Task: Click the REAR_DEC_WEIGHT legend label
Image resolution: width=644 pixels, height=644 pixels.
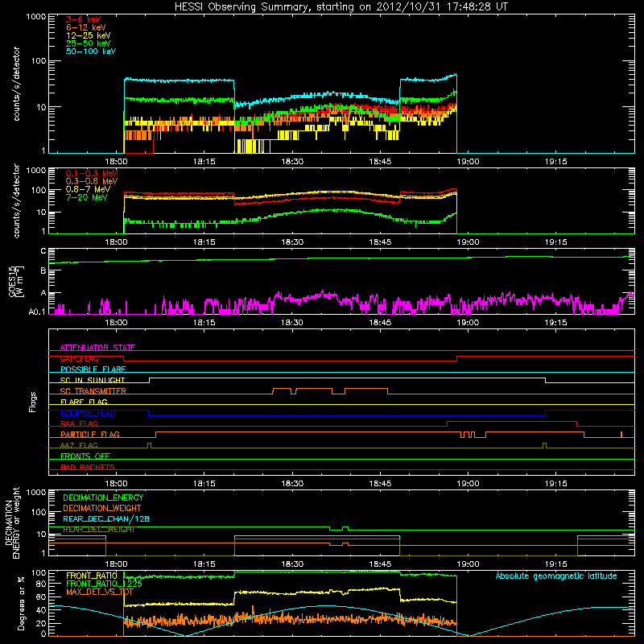Action: pyautogui.click(x=98, y=530)
